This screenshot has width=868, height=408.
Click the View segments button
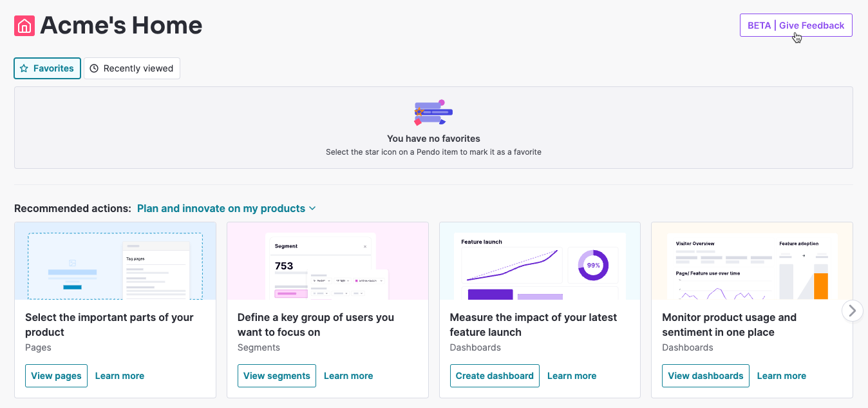point(277,375)
